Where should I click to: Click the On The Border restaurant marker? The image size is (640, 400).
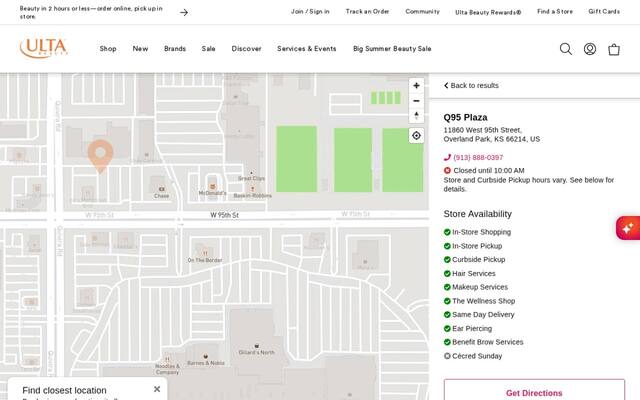[x=205, y=253]
